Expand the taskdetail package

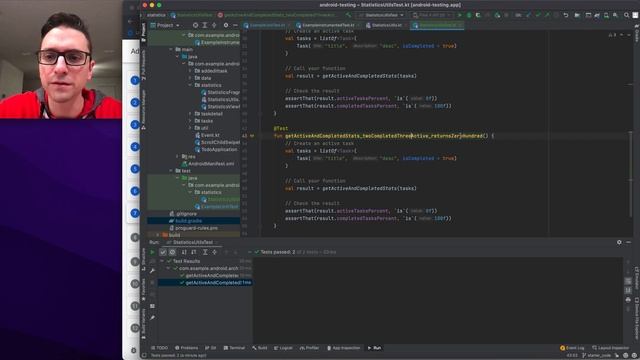coord(190,114)
